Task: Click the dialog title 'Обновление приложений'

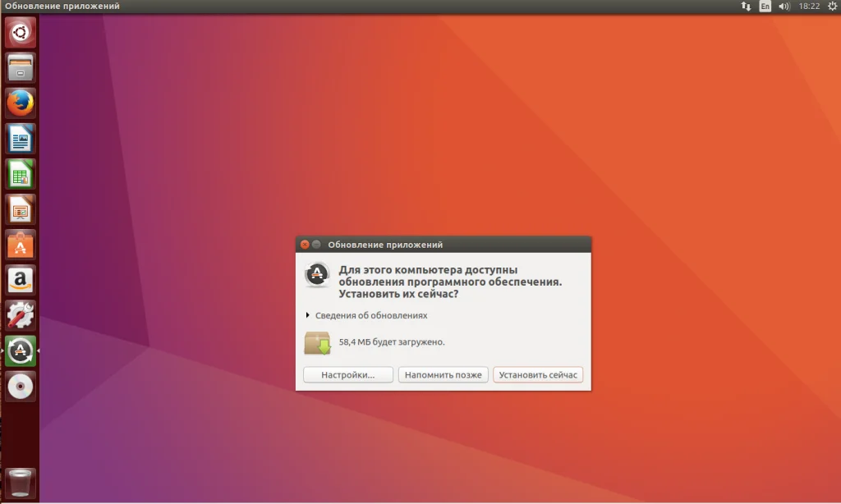Action: click(x=385, y=245)
